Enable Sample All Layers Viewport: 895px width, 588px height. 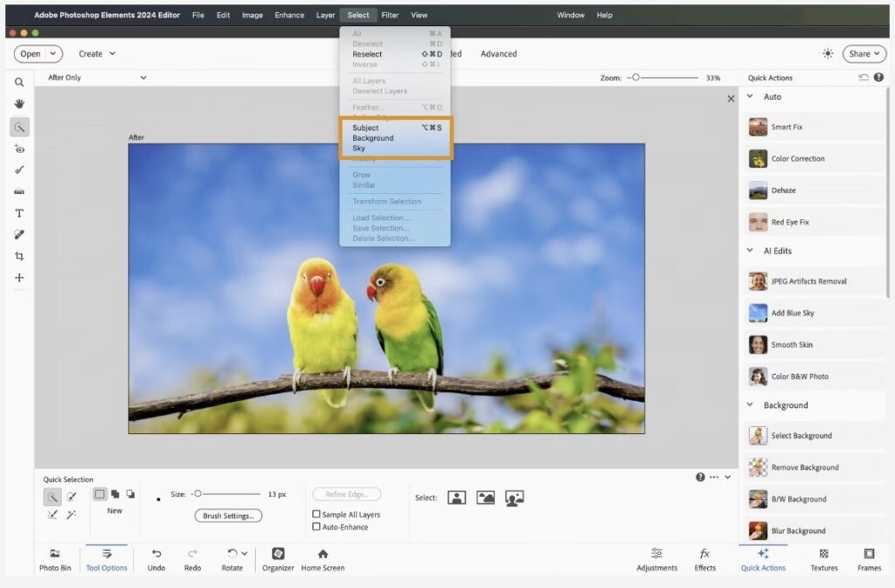pyautogui.click(x=316, y=515)
